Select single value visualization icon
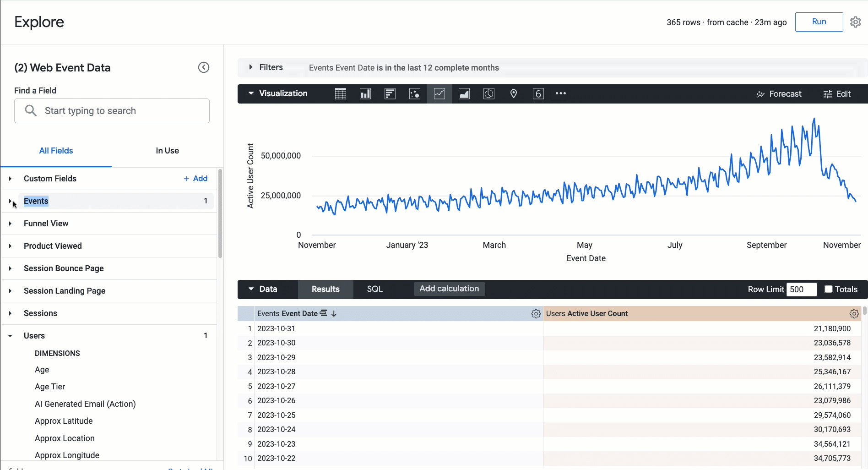This screenshot has width=868, height=470. click(538, 94)
